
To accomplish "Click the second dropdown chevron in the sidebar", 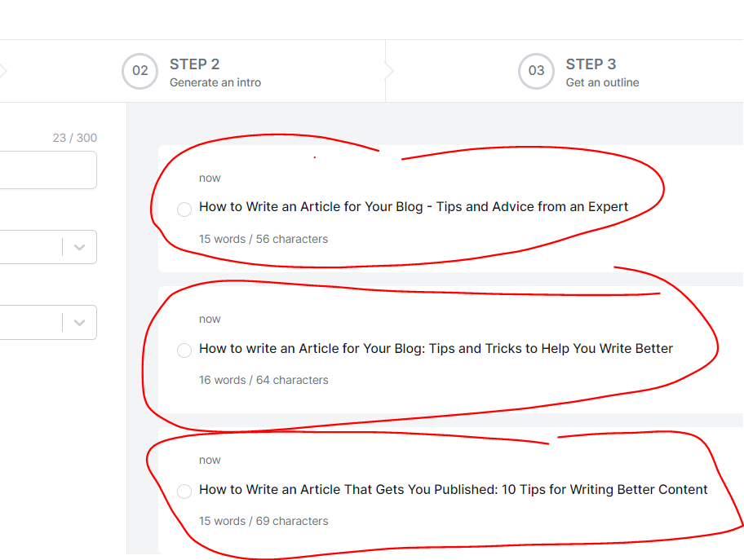I will [x=80, y=322].
